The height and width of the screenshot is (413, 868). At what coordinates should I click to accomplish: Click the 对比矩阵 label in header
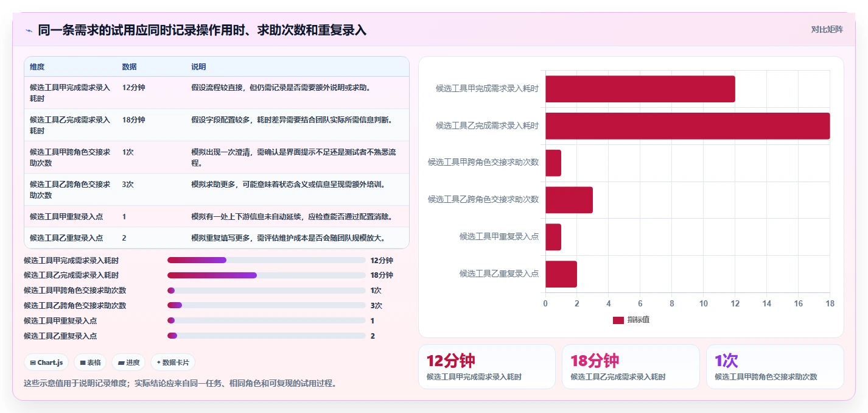click(x=827, y=29)
